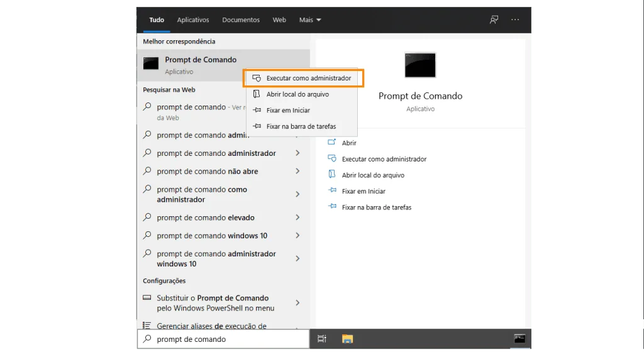Image resolution: width=644 pixels, height=362 pixels.
Task: Choose Executar como administrador in context menu
Action: click(303, 78)
